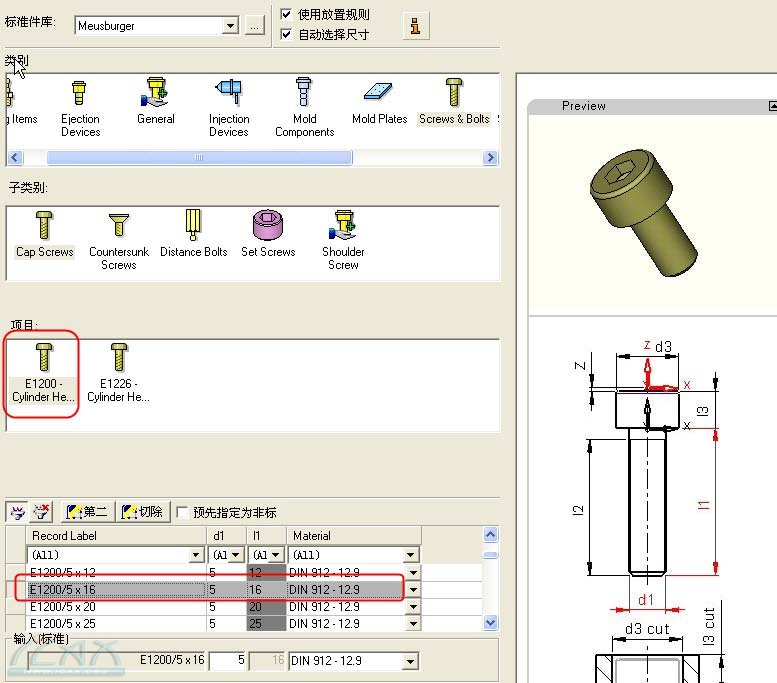
Task: Open the Meusburger standard library dropdown
Action: (x=231, y=26)
